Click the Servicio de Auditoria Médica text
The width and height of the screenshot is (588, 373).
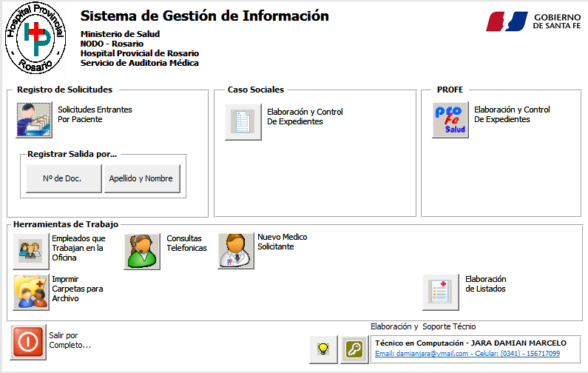[x=140, y=63]
